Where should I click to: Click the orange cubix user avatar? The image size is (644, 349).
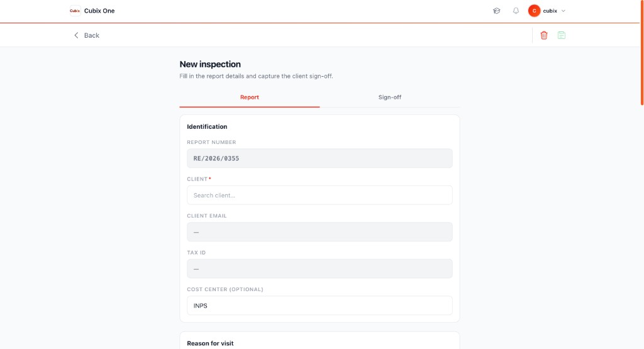click(x=534, y=11)
